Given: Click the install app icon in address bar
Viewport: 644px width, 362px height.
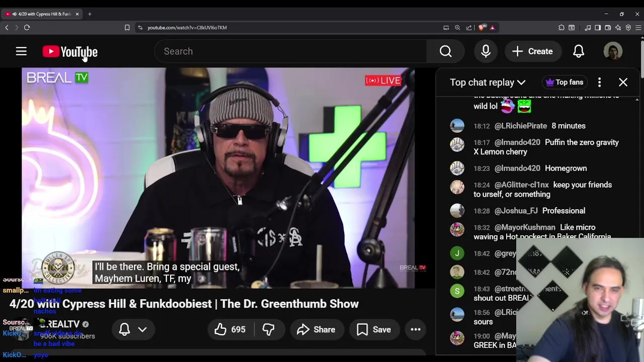Looking at the screenshot, I should click(446, 28).
